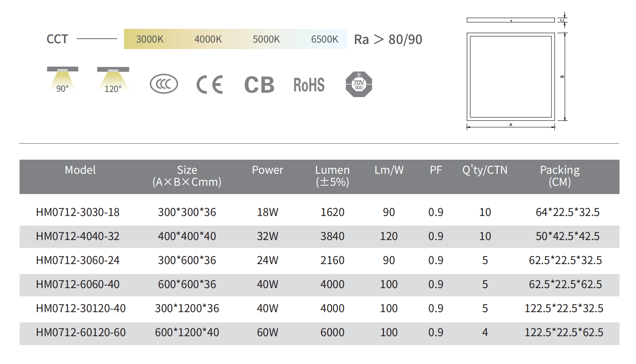Image resolution: width=636 pixels, height=364 pixels.
Task: Click the Packing (CM) column header
Action: tap(560, 176)
